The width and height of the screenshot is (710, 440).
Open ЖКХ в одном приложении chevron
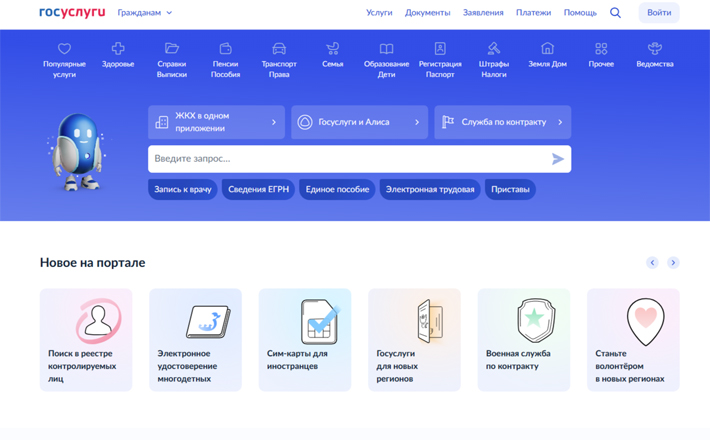coord(274,122)
